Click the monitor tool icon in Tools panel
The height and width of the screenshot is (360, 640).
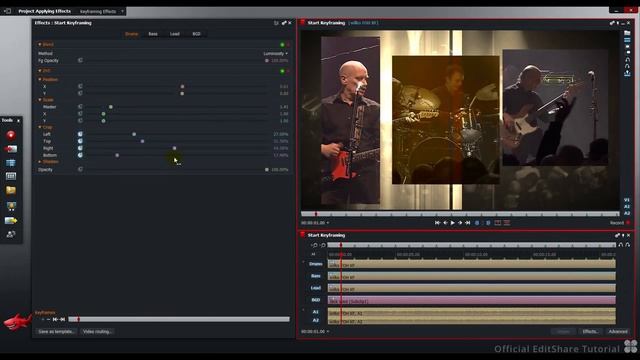coord(11,206)
